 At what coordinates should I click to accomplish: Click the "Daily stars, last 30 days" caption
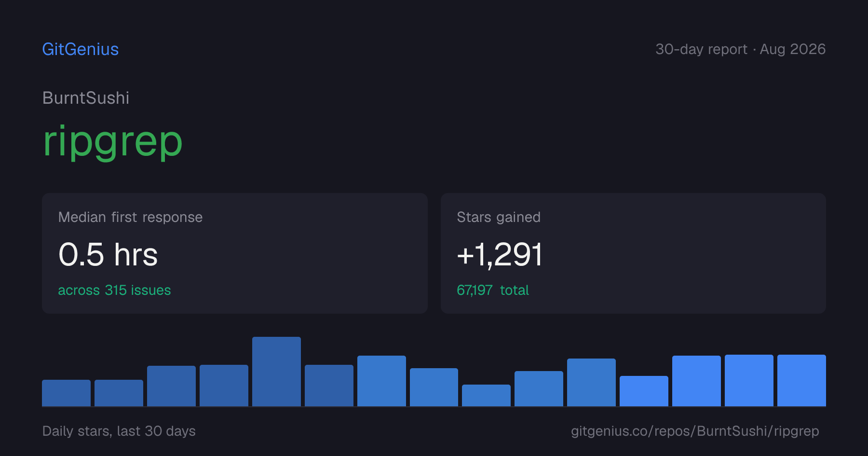(x=119, y=431)
